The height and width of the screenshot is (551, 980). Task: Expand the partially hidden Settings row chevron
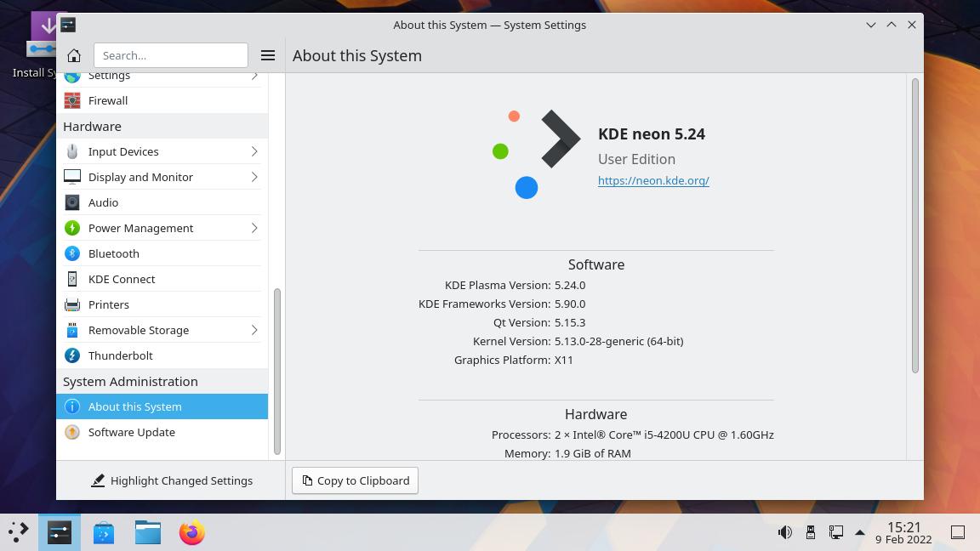254,77
